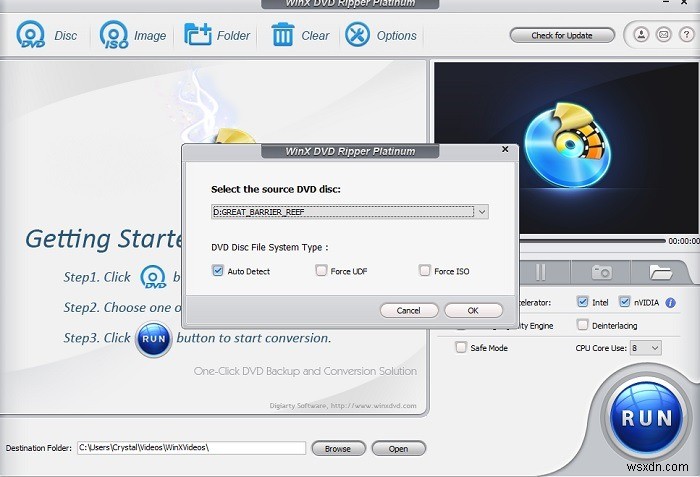Cancel the disc selection dialog
This screenshot has width=700, height=477.
click(x=408, y=310)
